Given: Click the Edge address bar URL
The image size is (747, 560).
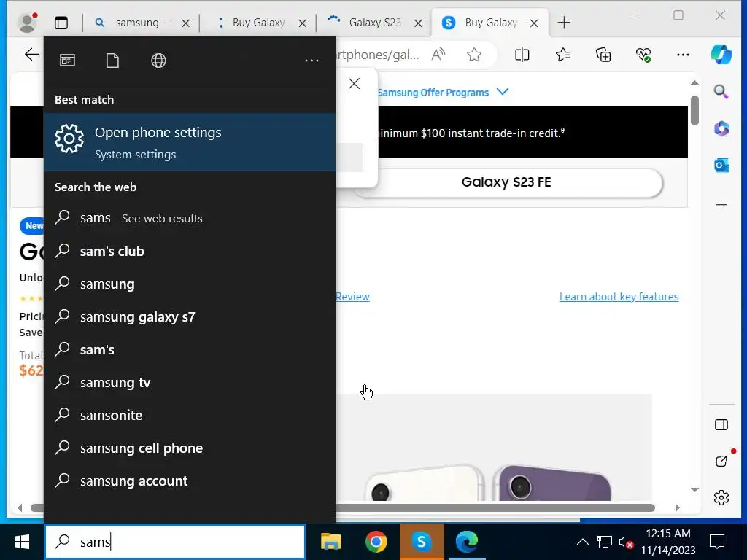Looking at the screenshot, I should (x=377, y=55).
